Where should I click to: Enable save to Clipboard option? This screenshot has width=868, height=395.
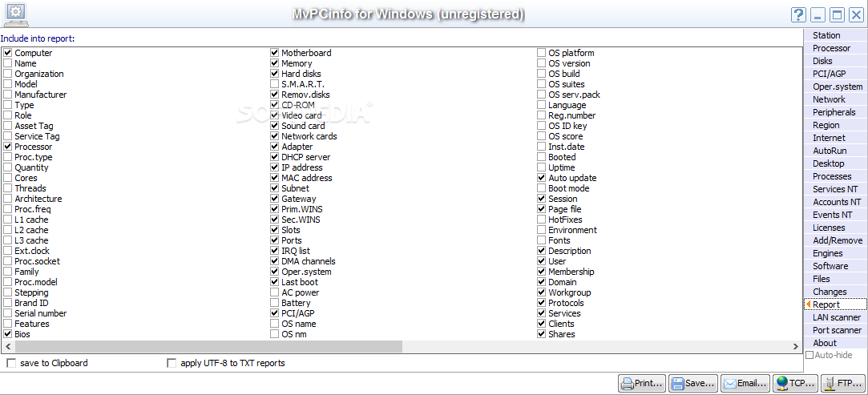point(11,364)
